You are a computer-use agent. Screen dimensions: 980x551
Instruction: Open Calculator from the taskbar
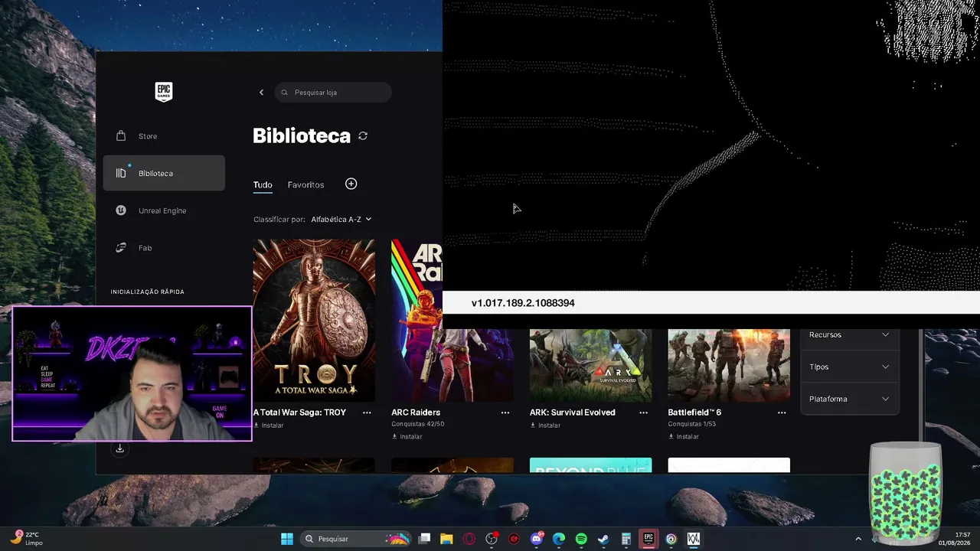click(626, 539)
